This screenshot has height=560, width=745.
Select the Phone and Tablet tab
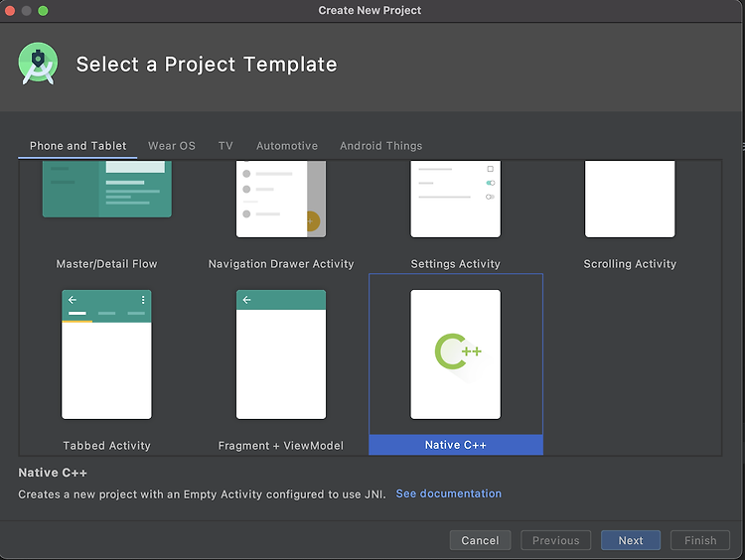pyautogui.click(x=77, y=146)
